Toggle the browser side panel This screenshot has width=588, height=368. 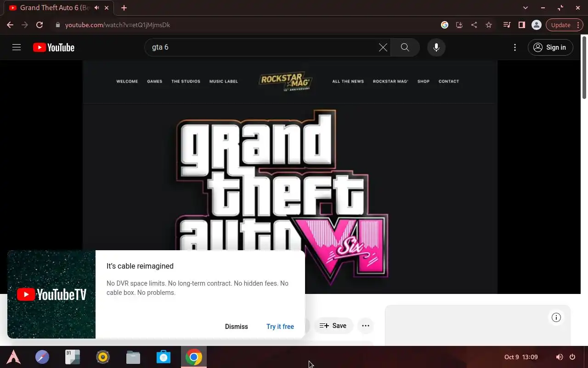[521, 25]
